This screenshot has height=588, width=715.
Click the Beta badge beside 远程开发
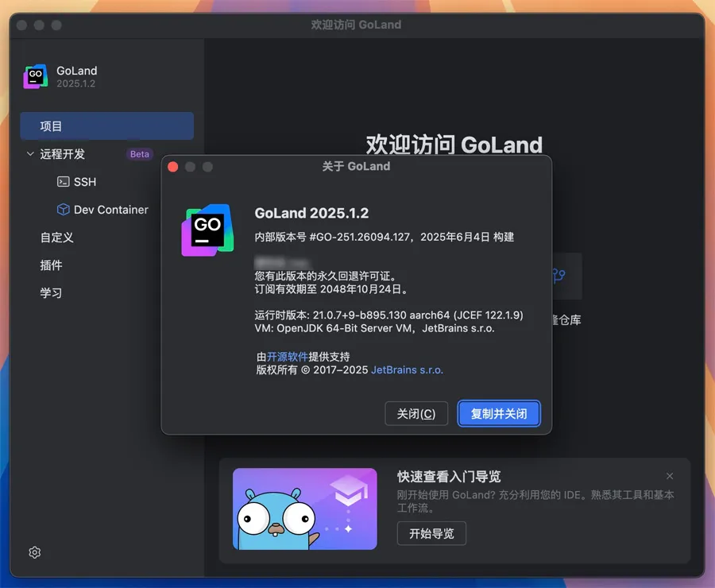point(140,154)
